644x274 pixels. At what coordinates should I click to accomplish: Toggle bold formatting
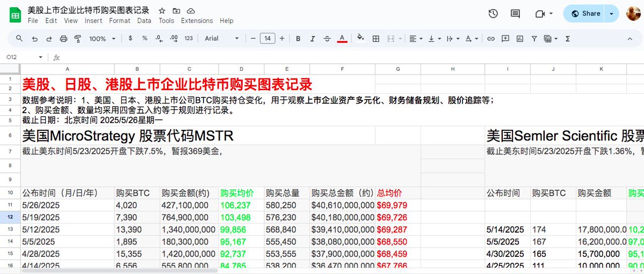[298, 39]
